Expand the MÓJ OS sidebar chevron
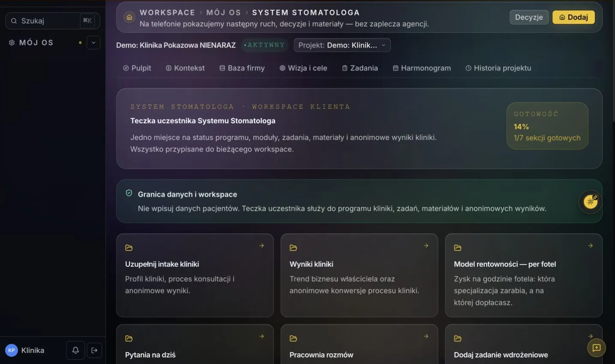The width and height of the screenshot is (615, 364). 93,42
